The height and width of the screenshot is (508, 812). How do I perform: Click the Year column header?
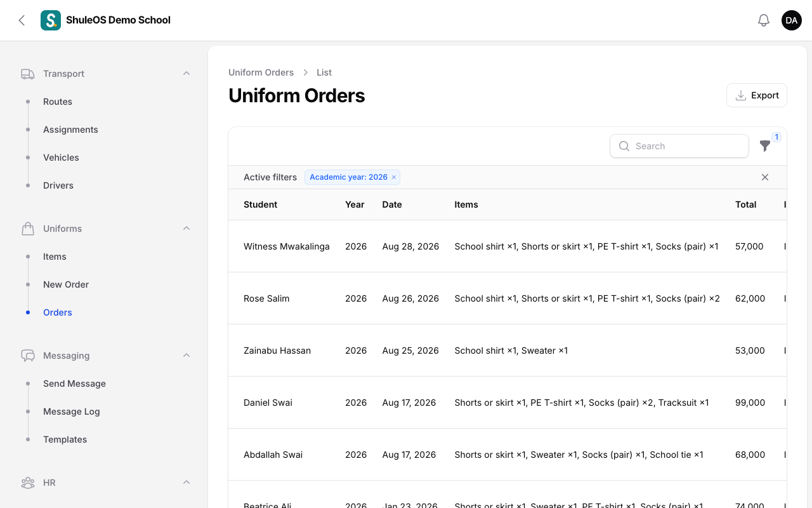[355, 204]
